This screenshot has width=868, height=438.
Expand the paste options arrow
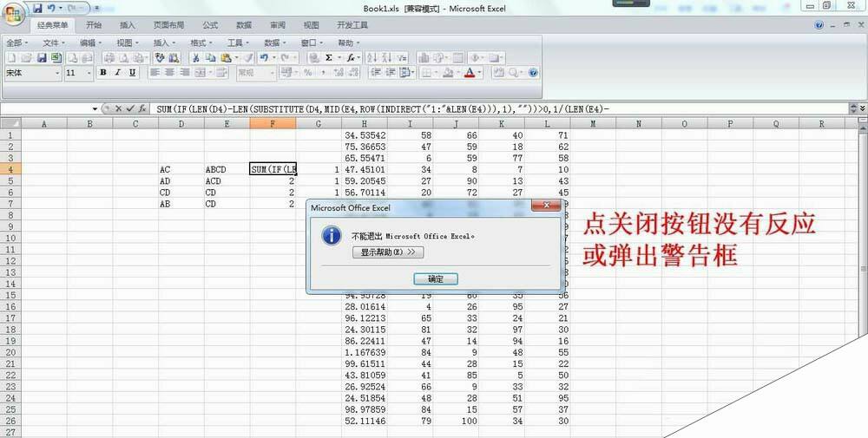236,57
